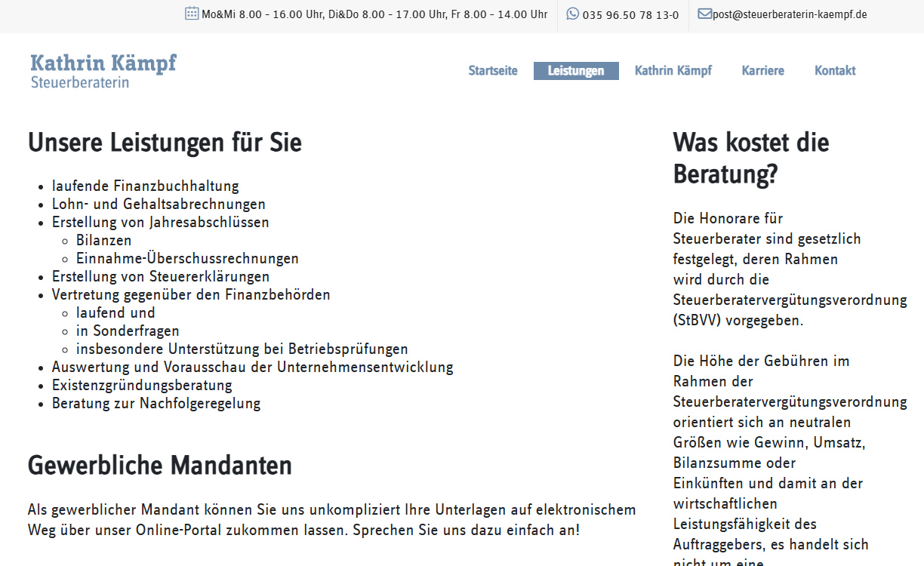Click the paragraph about the Online-Portal
The height and width of the screenshot is (566, 924).
pos(332,520)
